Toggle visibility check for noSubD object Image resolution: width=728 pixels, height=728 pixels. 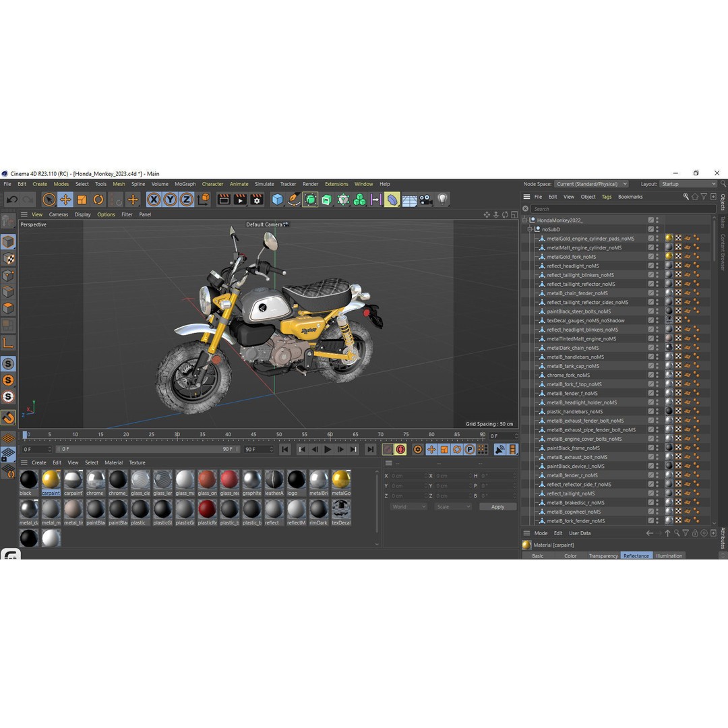pos(651,229)
